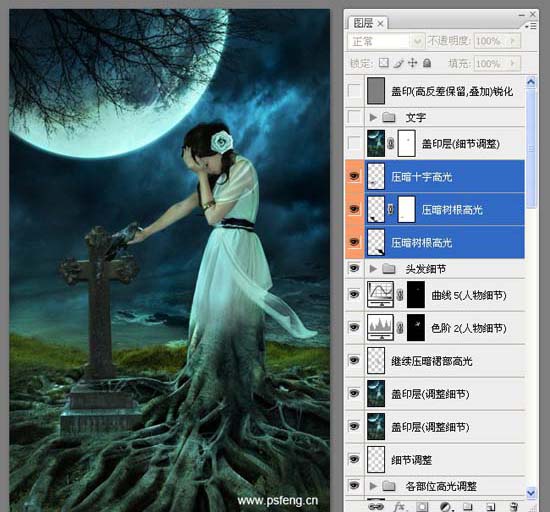Click the create new layer icon

(x=491, y=507)
